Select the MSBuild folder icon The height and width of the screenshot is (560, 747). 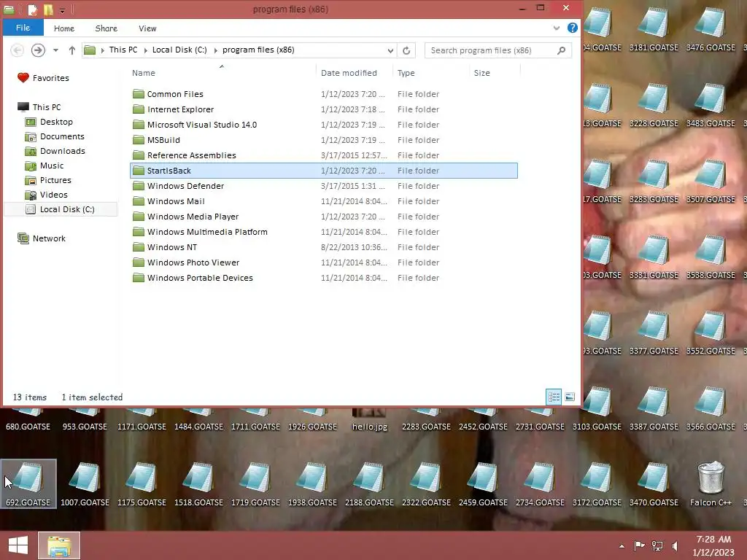tap(139, 140)
